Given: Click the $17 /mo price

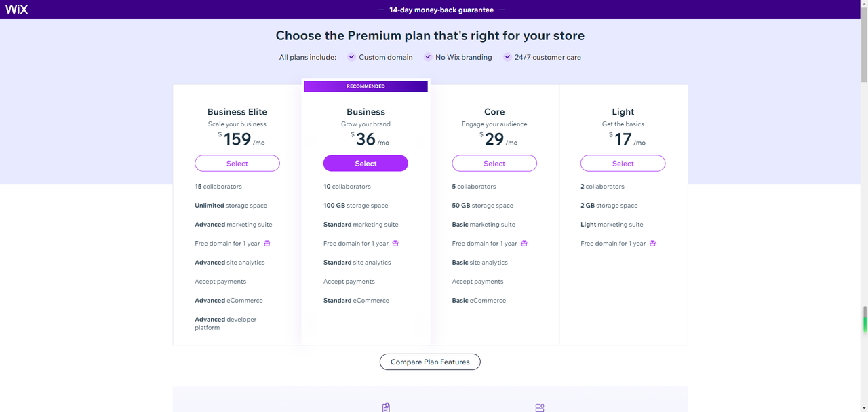Looking at the screenshot, I should (x=627, y=139).
